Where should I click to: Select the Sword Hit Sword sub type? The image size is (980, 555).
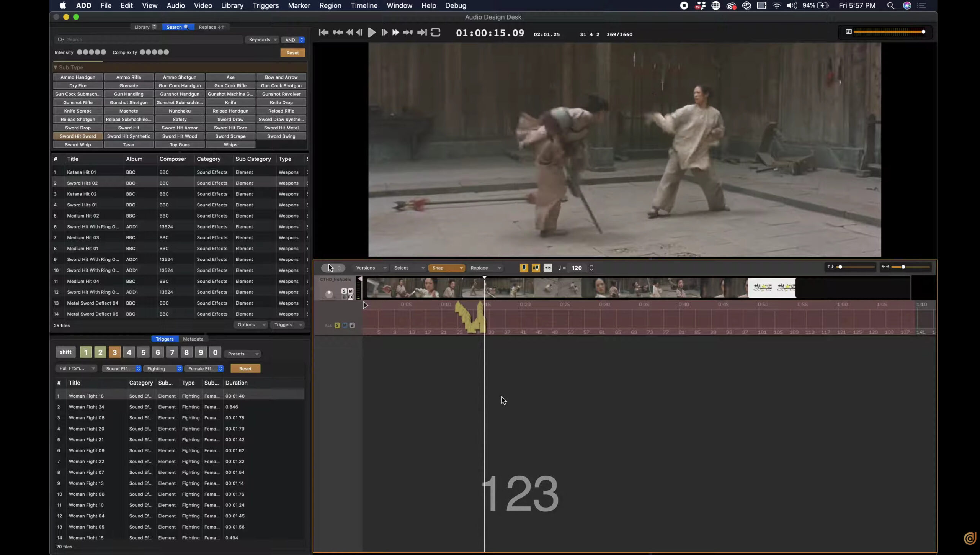tap(78, 136)
